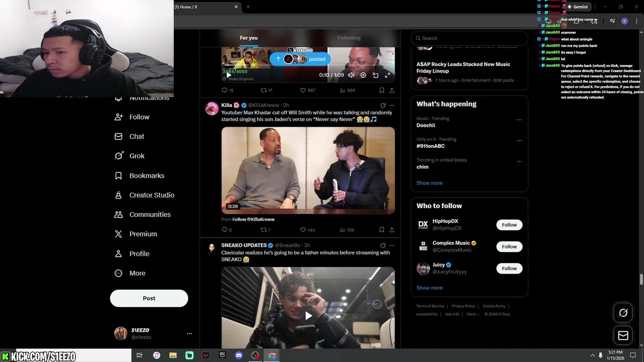
Task: Open the Chat envelope icon in sidebar
Action: tap(118, 136)
